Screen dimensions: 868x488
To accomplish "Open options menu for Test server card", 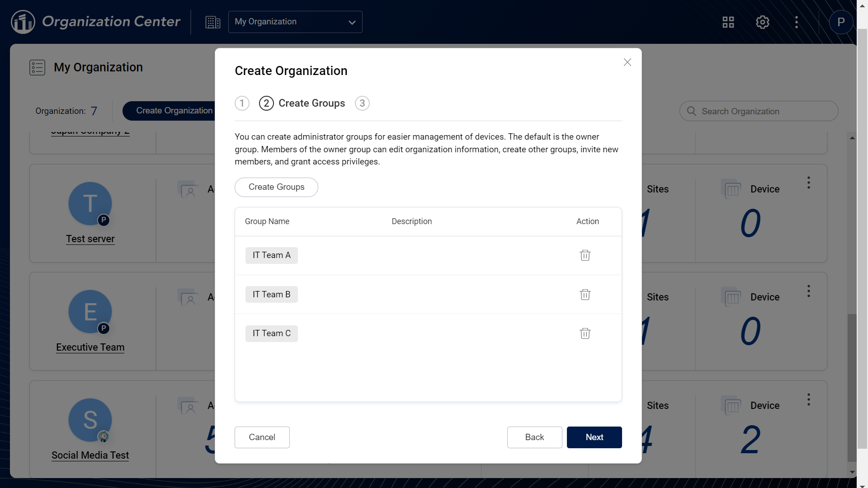I will [808, 183].
